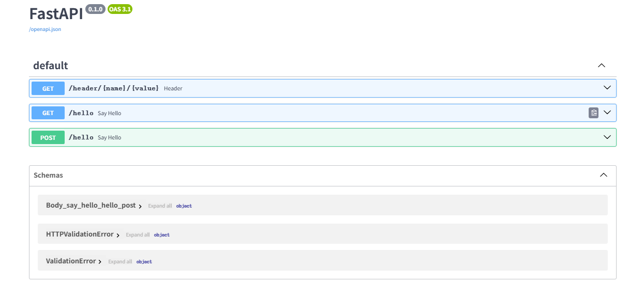Click Expand all for Body_say_hello_hello_post
644x299 pixels.
click(160, 206)
